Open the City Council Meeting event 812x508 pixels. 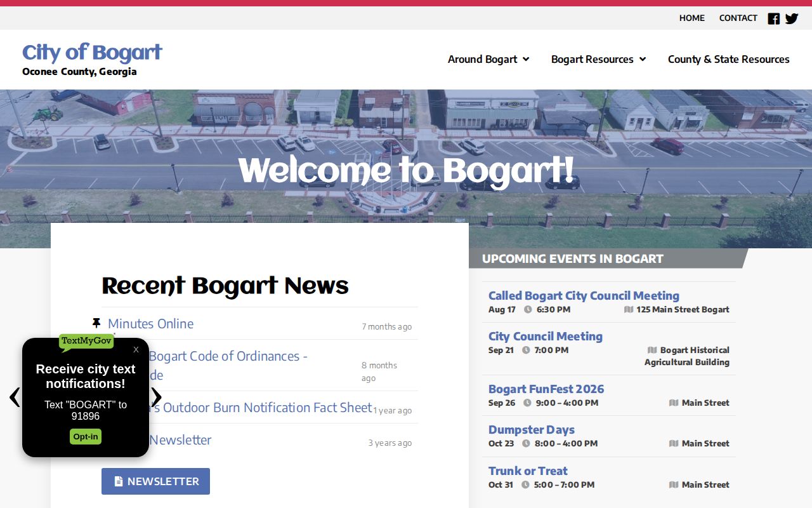[x=546, y=337]
